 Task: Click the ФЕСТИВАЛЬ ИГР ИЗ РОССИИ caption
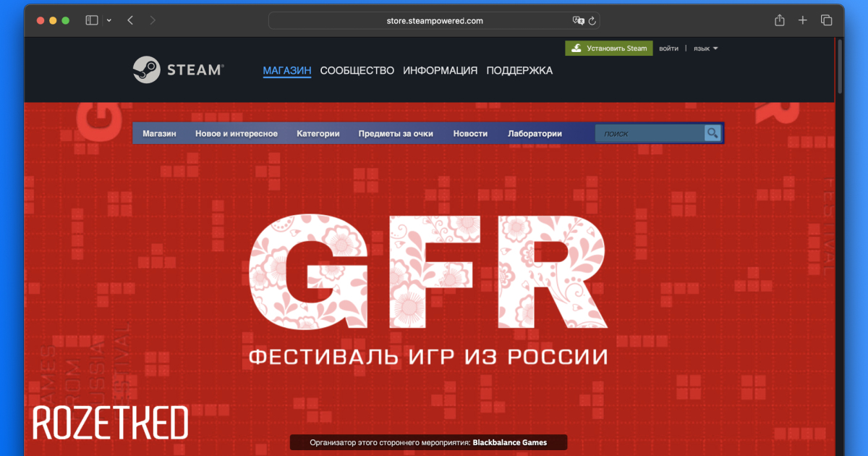[x=428, y=357]
